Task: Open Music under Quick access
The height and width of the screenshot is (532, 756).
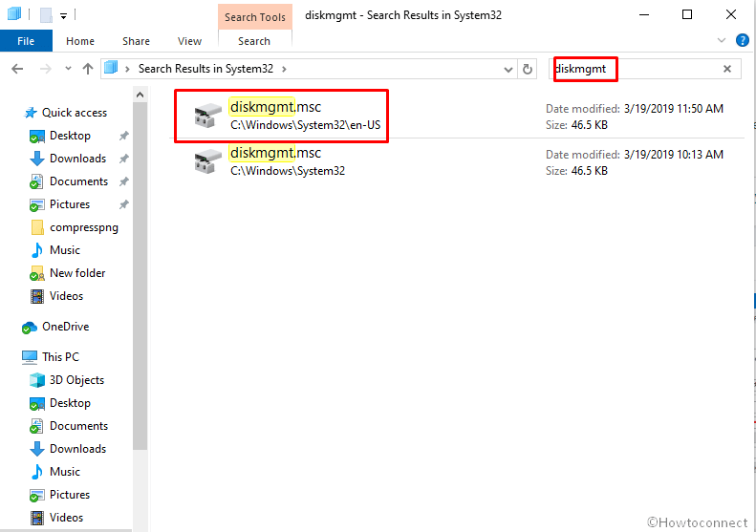Action: 65,250
